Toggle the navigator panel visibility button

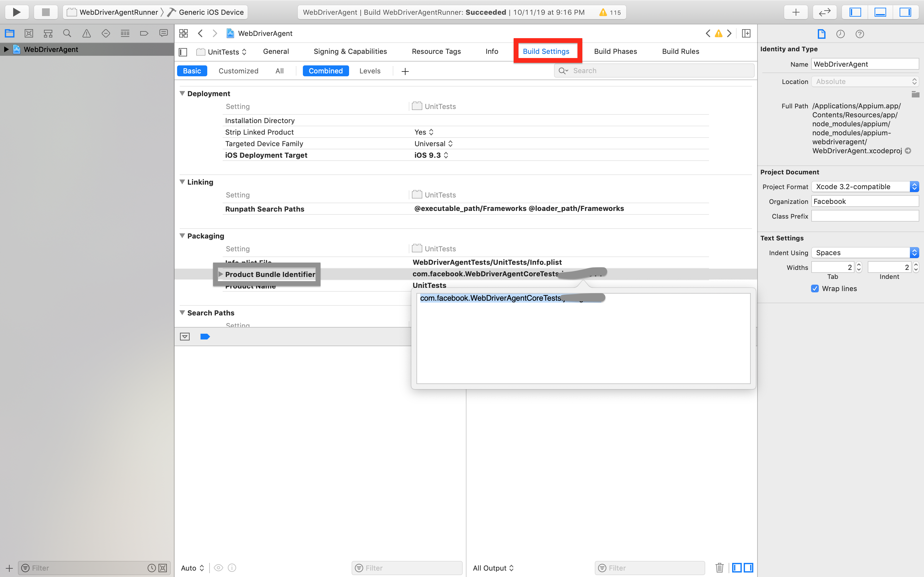(x=855, y=12)
